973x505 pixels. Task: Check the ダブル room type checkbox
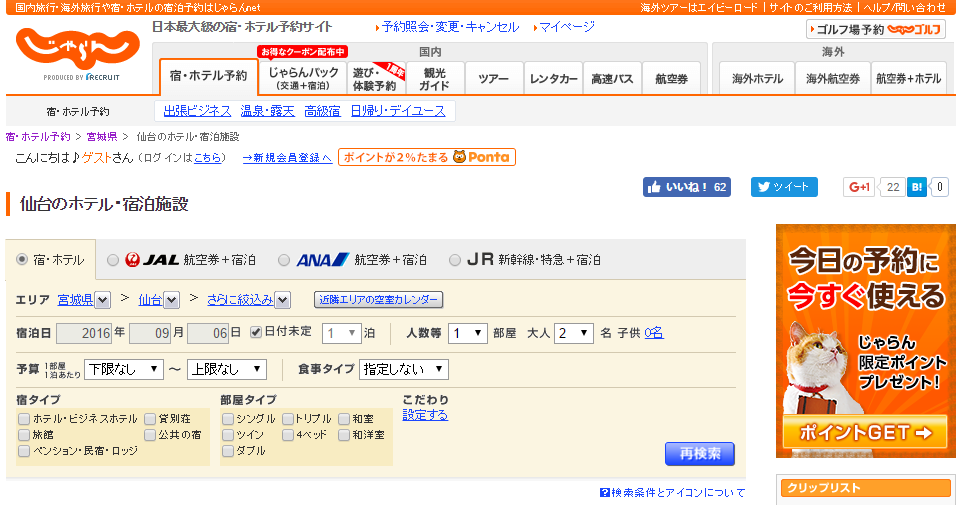(x=228, y=451)
